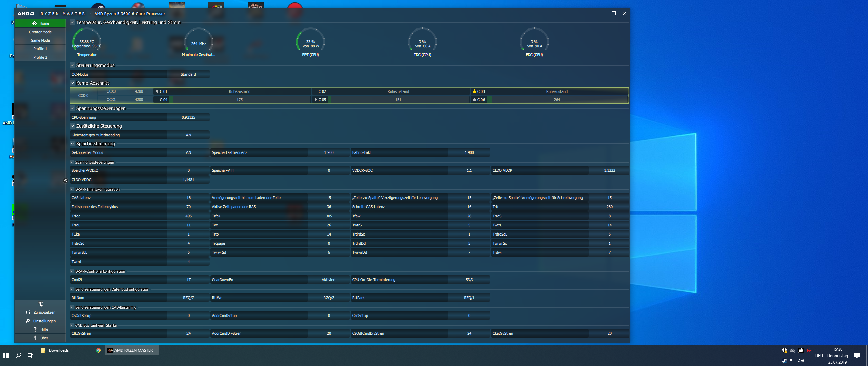Click the C 06 core frequency bar

556,100
